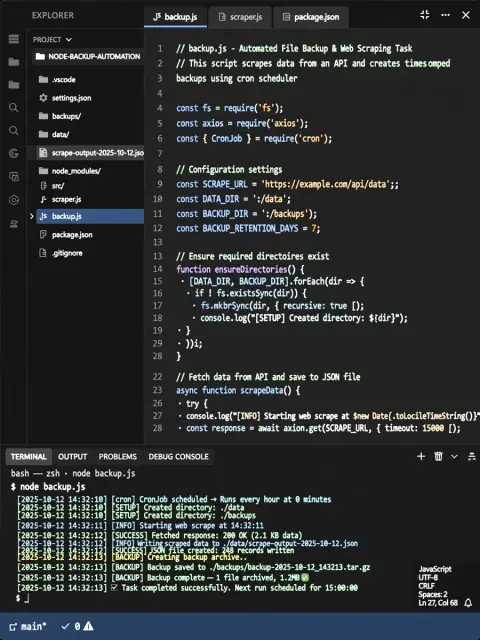
Task: Open terminal panel chevron dropdown
Action: click(x=454, y=456)
